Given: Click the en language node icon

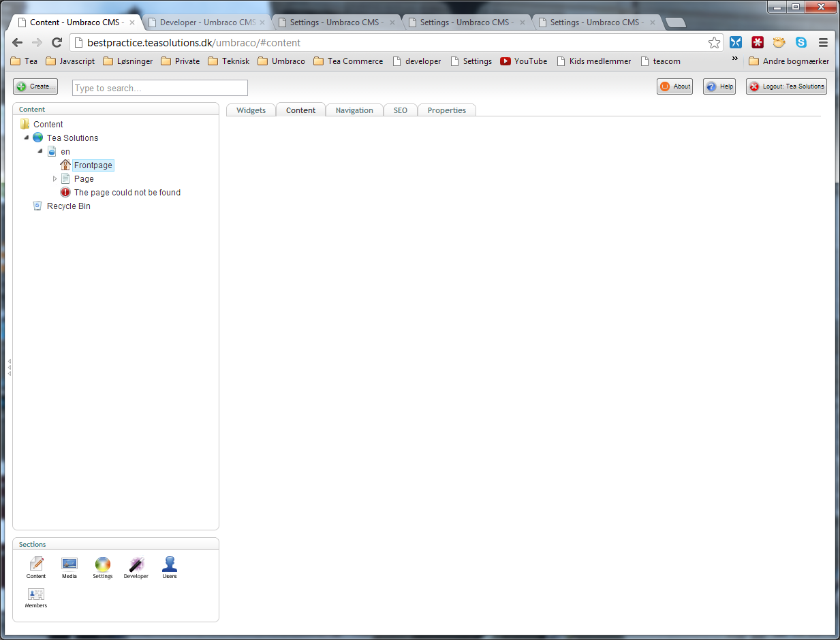Looking at the screenshot, I should 52,151.
